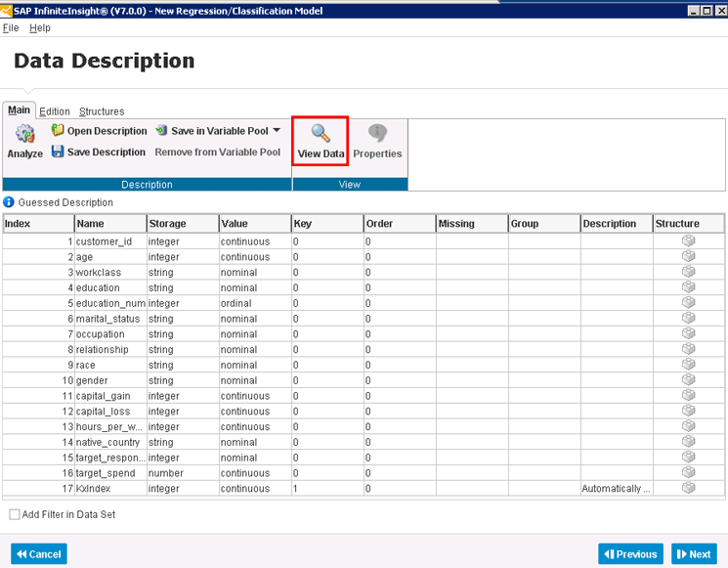Click the Order column header
The height and width of the screenshot is (568, 728).
point(400,224)
